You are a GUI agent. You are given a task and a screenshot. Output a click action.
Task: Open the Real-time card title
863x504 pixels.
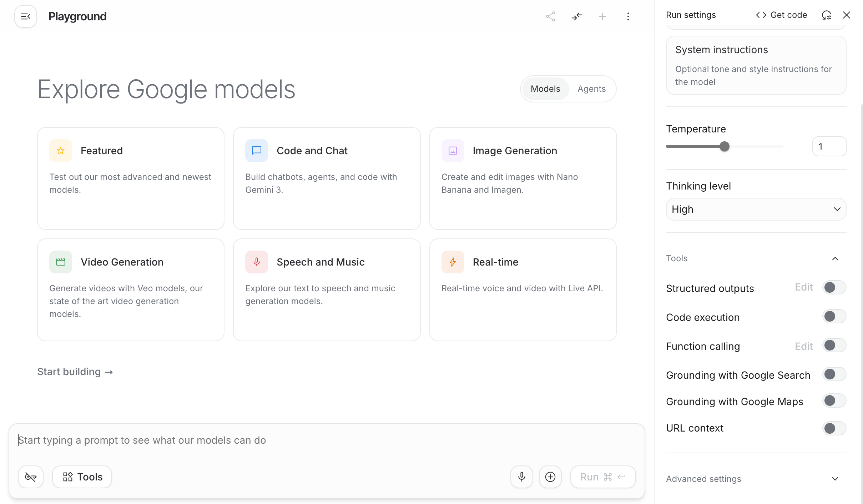click(496, 262)
